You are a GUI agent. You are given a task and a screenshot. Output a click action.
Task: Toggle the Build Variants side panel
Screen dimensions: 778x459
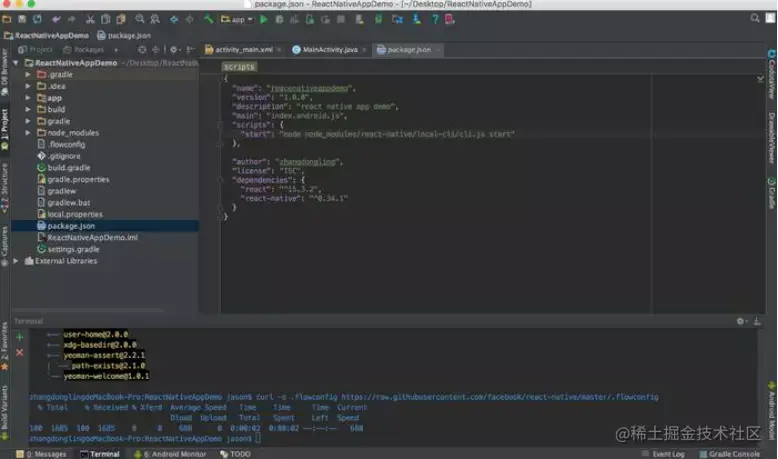(x=4, y=413)
